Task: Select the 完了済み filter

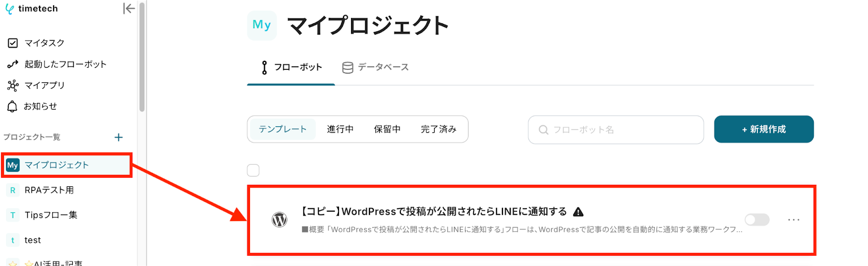Action: click(439, 129)
